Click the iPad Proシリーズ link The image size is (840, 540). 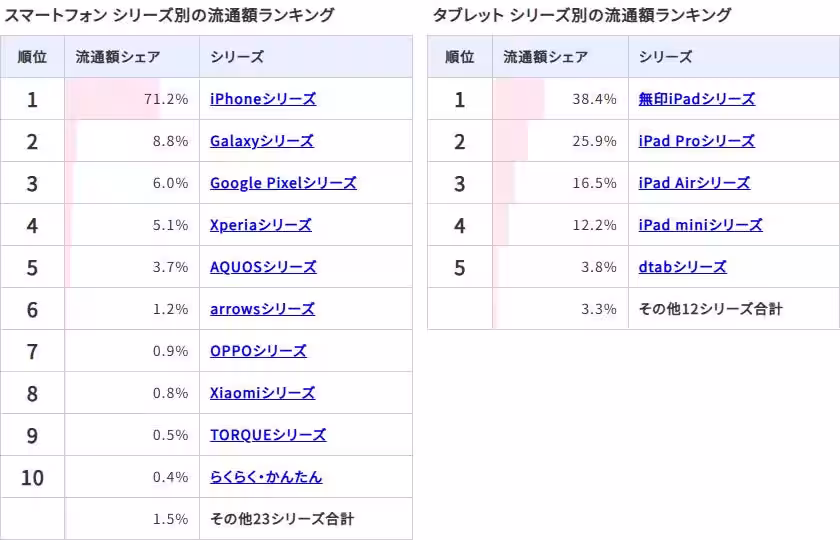coord(696,141)
